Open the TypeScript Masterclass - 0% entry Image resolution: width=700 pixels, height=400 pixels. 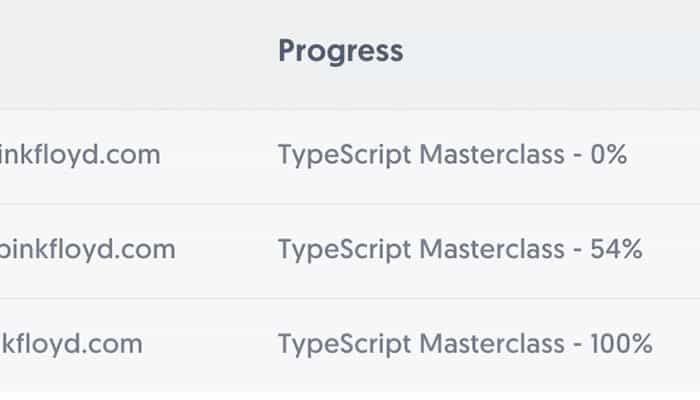[x=452, y=155]
